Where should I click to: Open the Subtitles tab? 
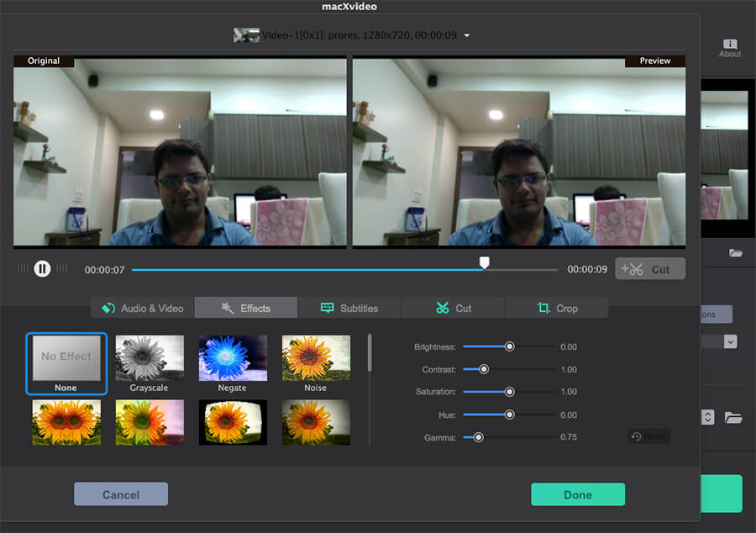(x=349, y=308)
